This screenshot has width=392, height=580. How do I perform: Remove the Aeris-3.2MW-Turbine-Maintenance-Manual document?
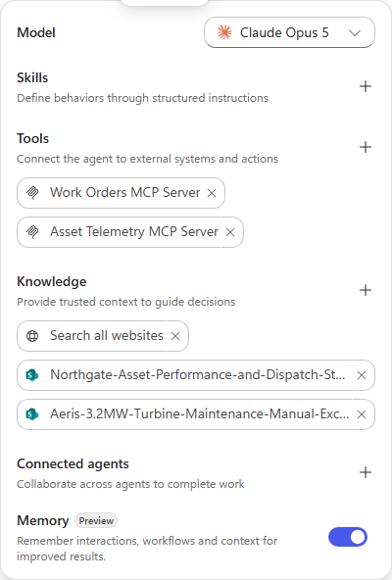362,414
